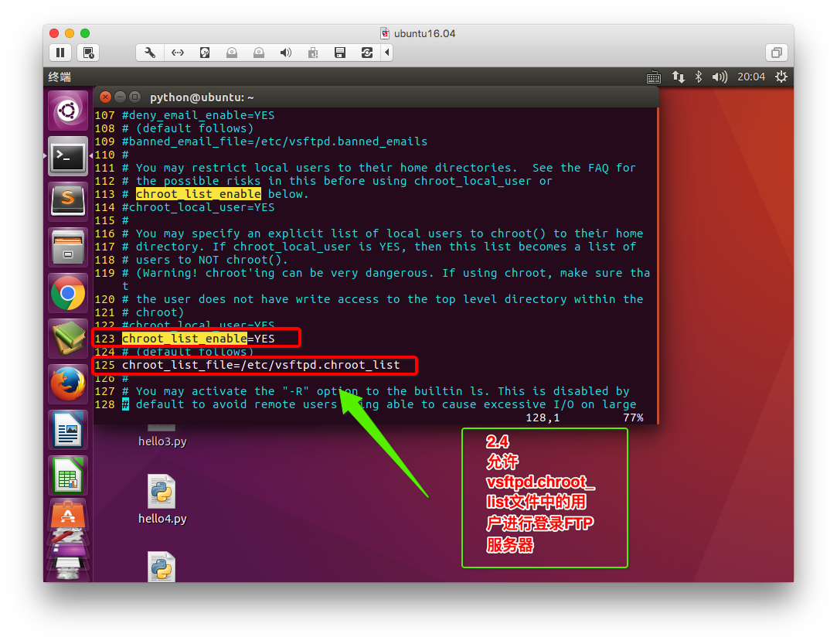
Task: Click the clock showing 20:04
Action: click(750, 77)
